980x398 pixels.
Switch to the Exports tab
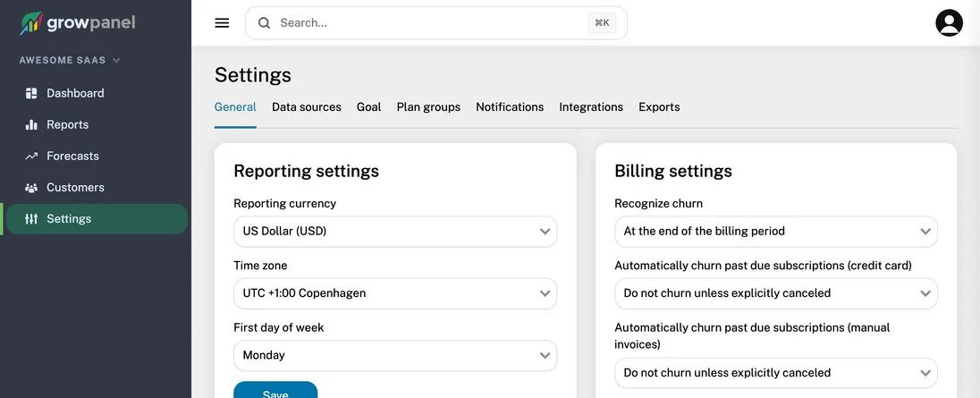(659, 106)
